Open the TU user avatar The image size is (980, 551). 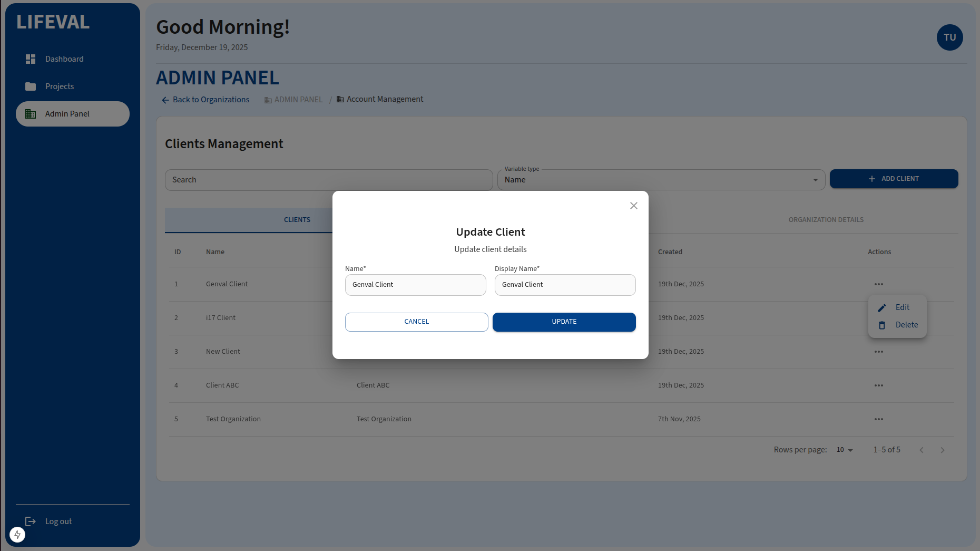[x=949, y=37]
